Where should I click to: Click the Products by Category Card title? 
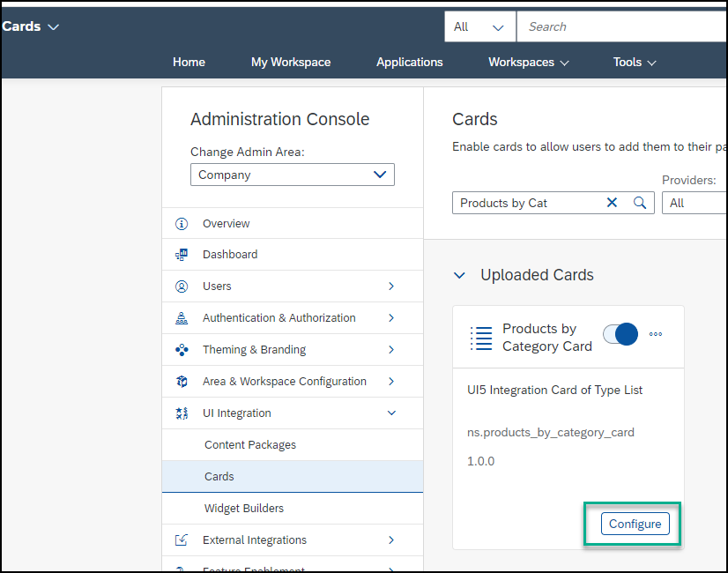tap(547, 338)
